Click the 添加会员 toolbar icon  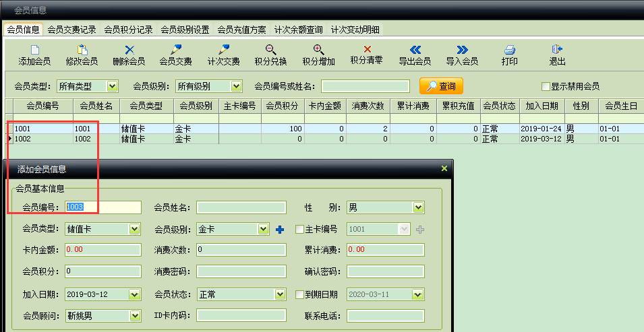pos(35,50)
